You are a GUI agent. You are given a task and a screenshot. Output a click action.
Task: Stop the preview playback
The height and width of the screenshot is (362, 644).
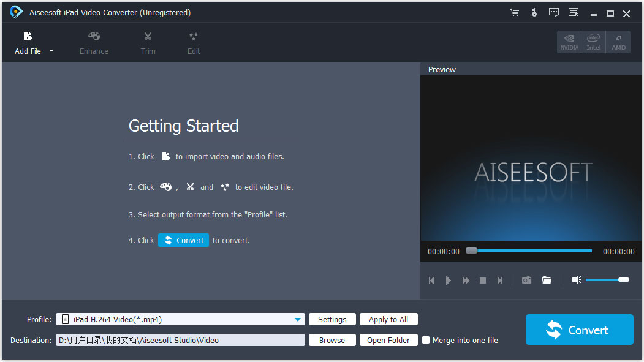tap(483, 281)
